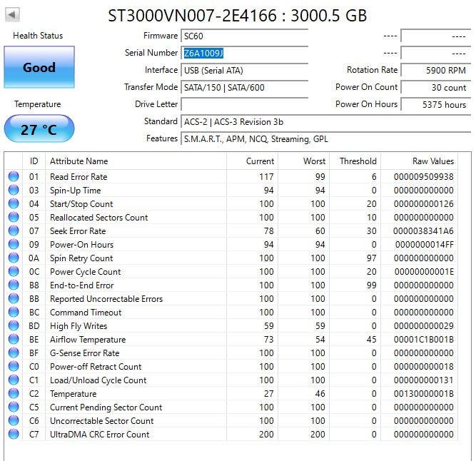Click status orb for C2 Temperature row
476x461 pixels.
[x=14, y=393]
